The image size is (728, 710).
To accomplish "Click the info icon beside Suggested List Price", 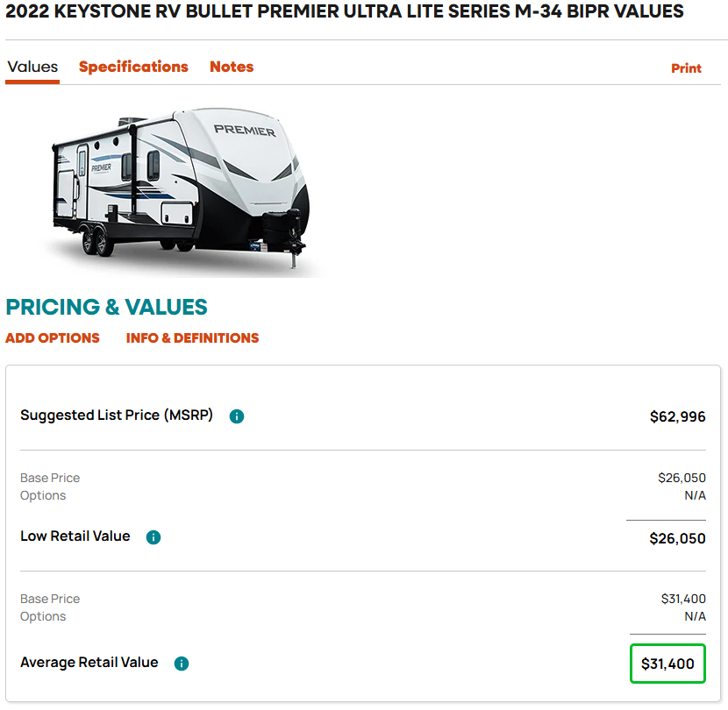I will (237, 416).
